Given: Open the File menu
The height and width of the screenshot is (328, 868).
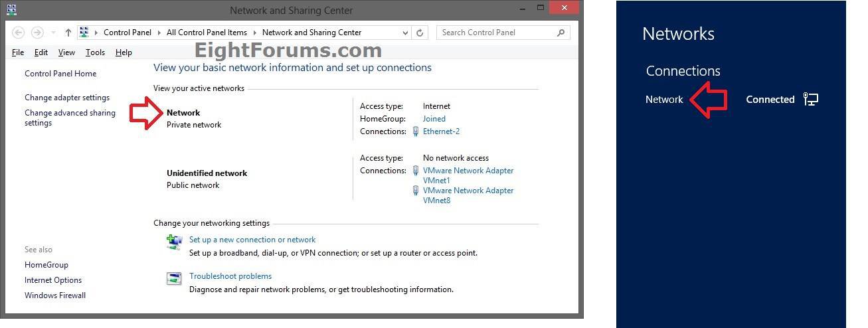Looking at the screenshot, I should 18,52.
